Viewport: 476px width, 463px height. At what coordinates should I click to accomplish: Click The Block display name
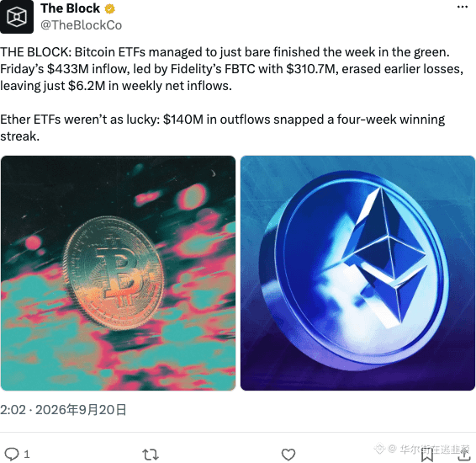click(70, 8)
